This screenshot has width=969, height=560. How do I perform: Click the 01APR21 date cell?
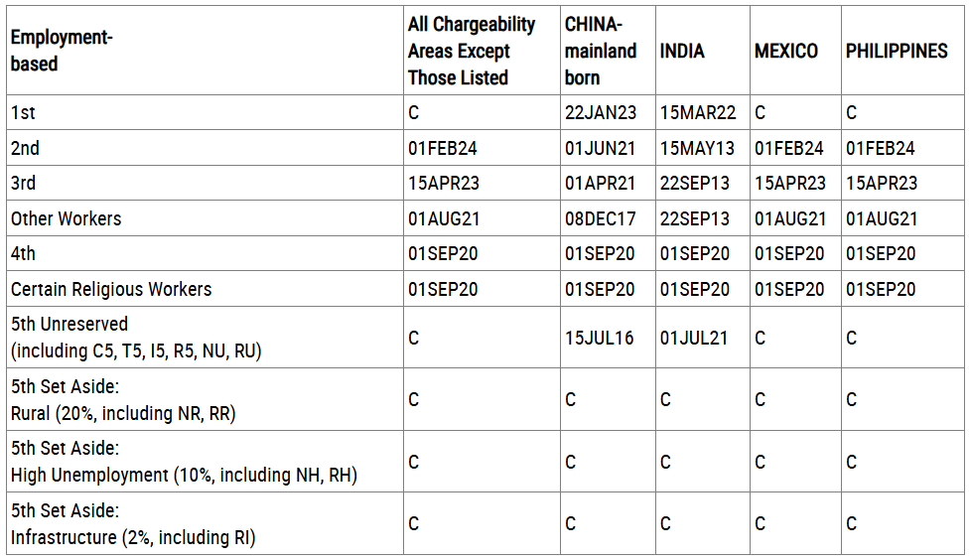(601, 184)
